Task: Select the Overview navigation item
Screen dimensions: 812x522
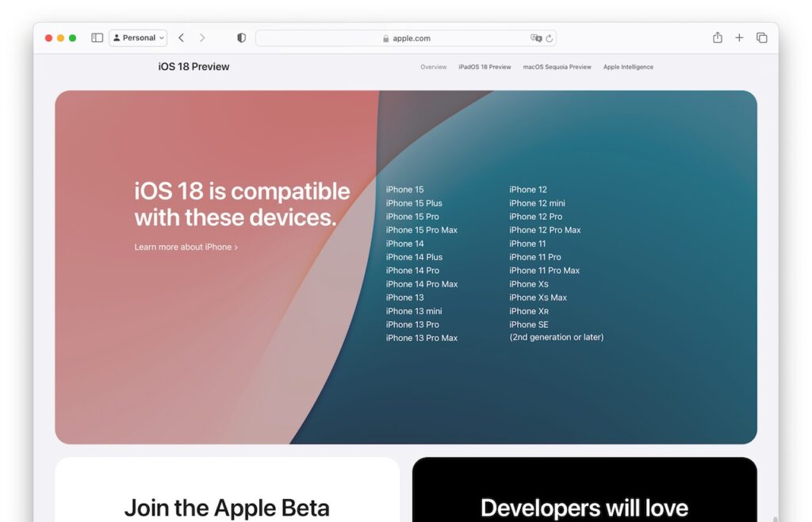Action: point(433,67)
